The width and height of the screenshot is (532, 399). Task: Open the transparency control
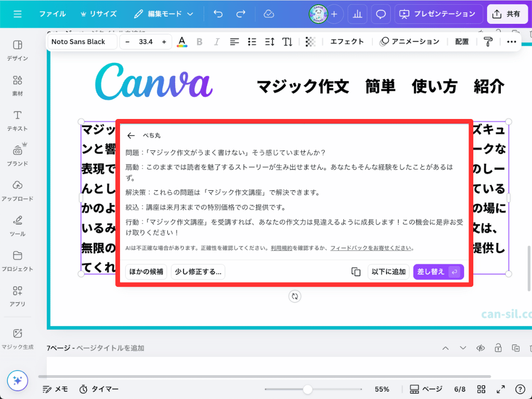click(x=310, y=42)
